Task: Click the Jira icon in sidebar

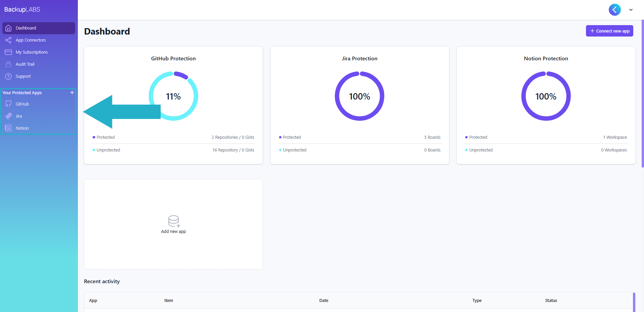Action: [8, 116]
